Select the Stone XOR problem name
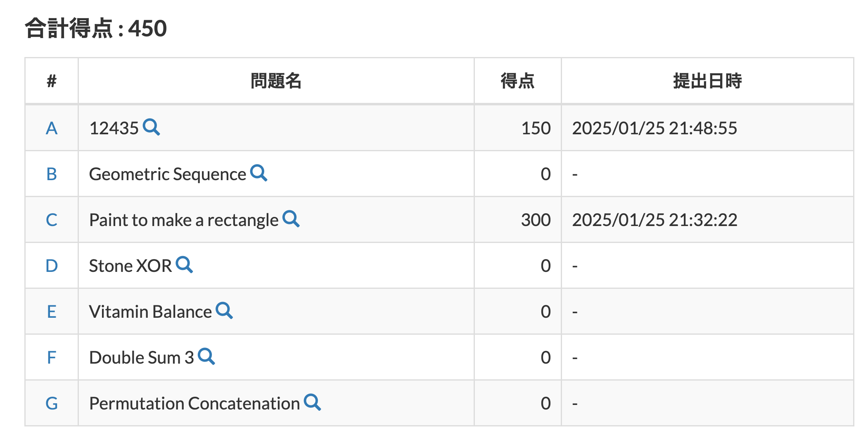Viewport: 868px width, 438px height. [x=131, y=265]
